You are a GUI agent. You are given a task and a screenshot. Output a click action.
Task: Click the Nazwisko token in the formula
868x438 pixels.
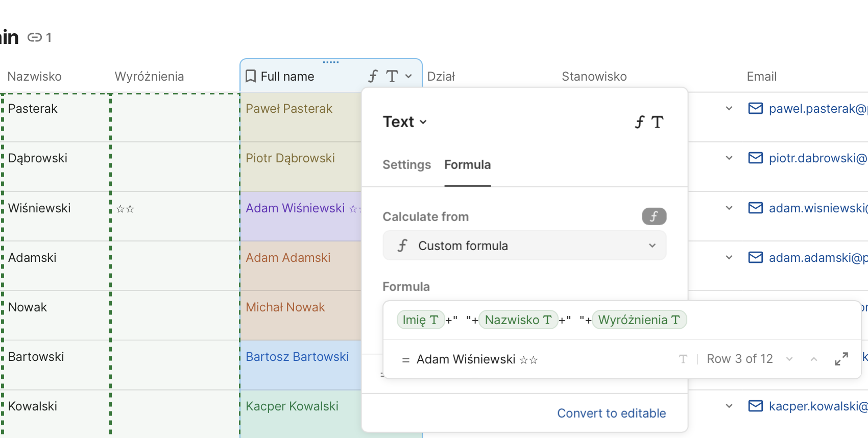[x=518, y=320]
